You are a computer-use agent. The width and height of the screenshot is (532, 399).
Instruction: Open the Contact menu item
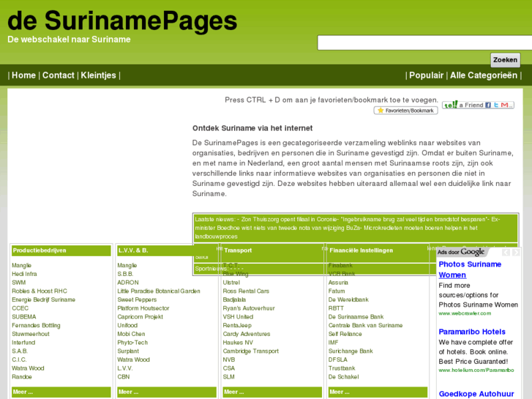coord(59,75)
